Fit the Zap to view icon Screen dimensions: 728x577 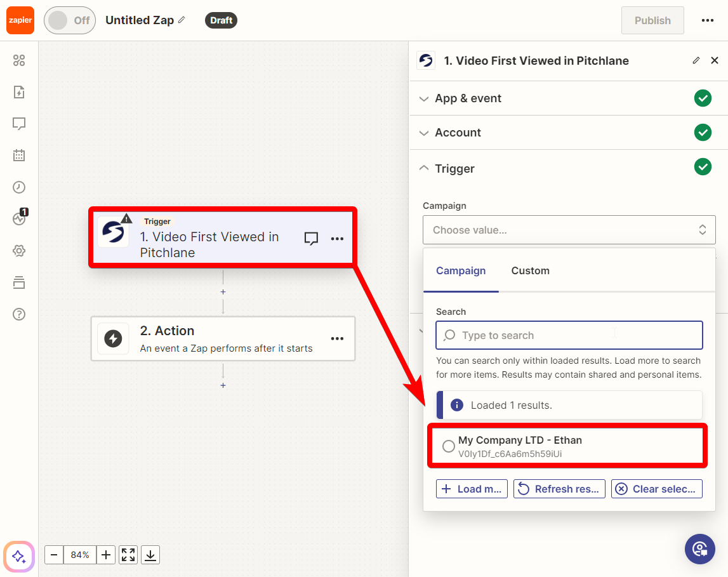128,555
